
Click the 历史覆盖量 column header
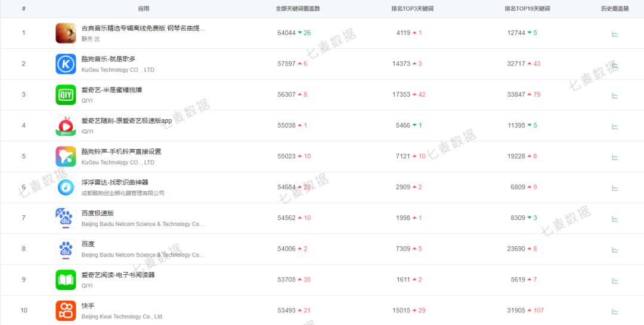tap(615, 8)
